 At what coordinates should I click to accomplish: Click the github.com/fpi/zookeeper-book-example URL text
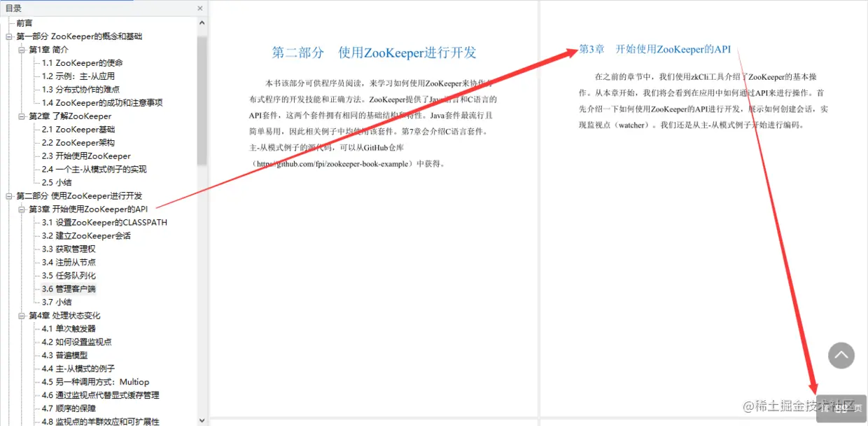(332, 165)
